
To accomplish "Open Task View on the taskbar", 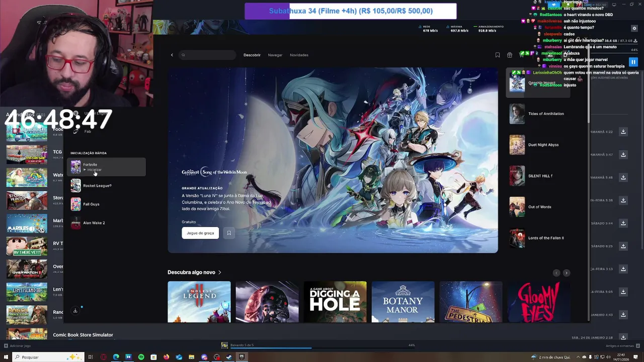I will tap(91, 357).
